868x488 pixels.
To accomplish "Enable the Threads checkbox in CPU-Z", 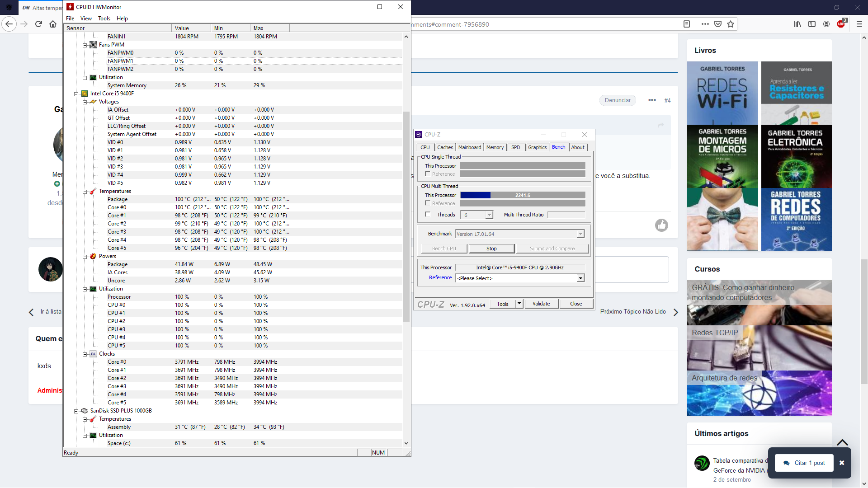I will (428, 215).
